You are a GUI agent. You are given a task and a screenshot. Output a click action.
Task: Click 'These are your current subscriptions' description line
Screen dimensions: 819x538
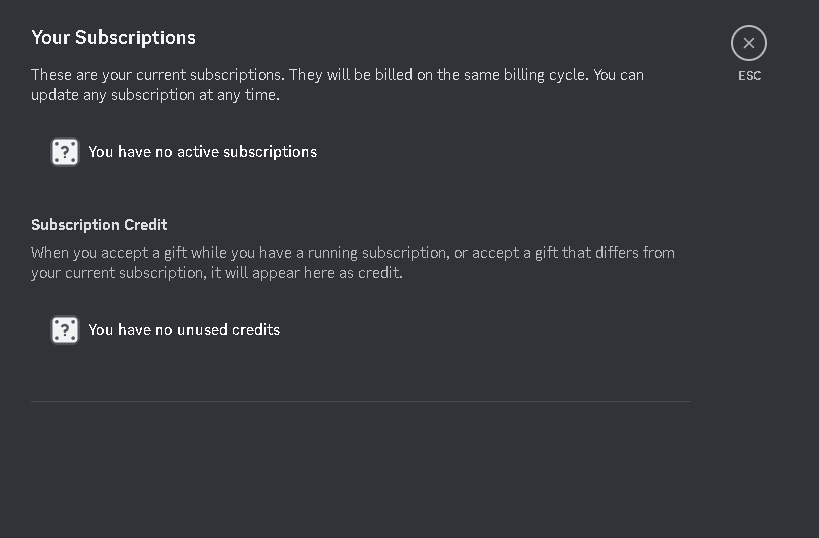coord(337,75)
